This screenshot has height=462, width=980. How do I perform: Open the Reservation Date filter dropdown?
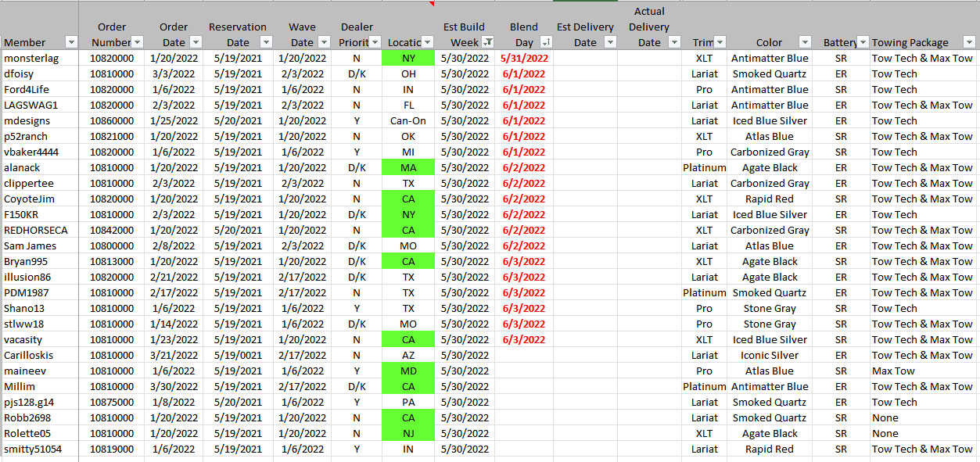[x=266, y=42]
